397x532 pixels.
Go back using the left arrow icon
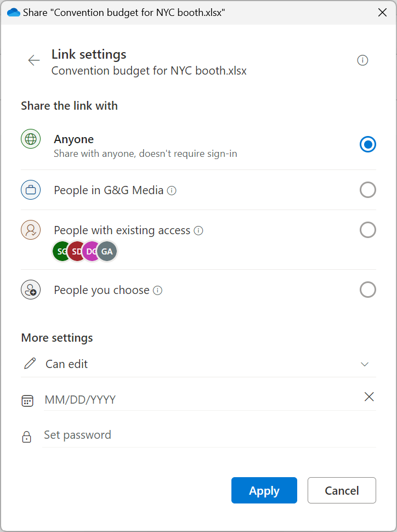(x=34, y=60)
